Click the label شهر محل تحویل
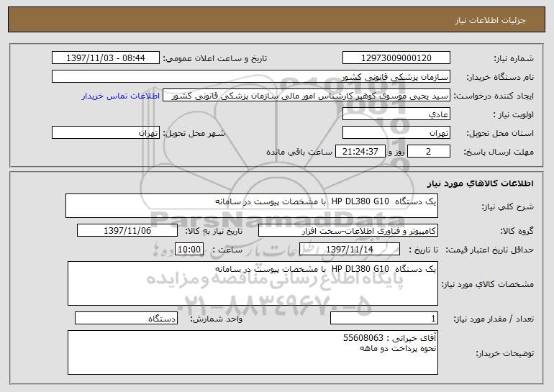The image size is (554, 392). (x=194, y=134)
